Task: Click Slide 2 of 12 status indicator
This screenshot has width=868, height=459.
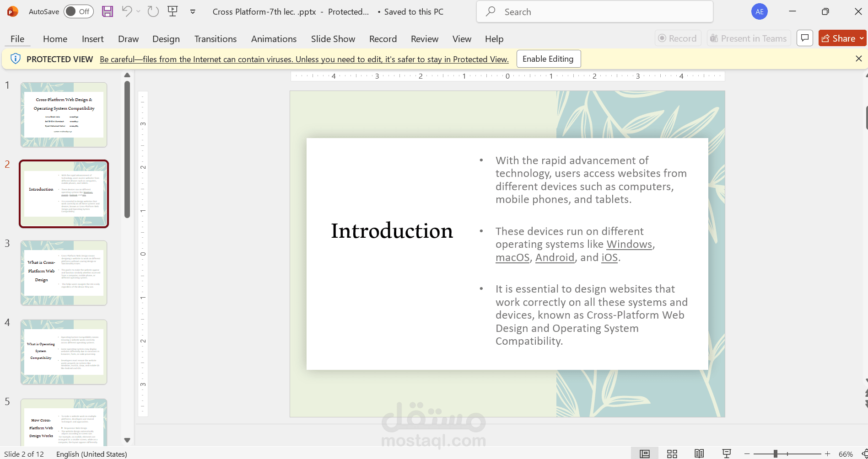Action: (24, 454)
